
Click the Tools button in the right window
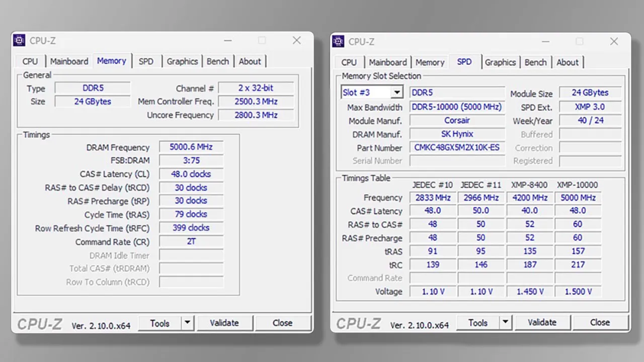point(478,323)
